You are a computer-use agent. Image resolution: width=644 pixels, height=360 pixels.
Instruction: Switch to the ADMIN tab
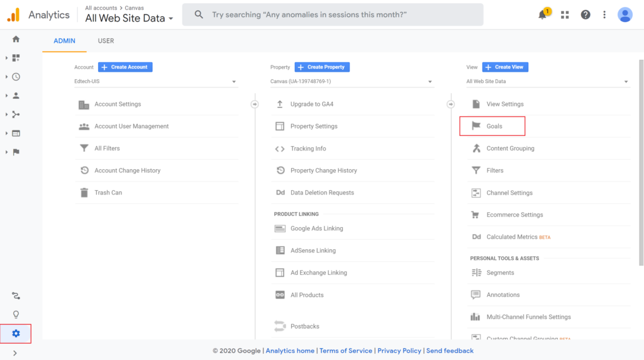pyautogui.click(x=65, y=41)
